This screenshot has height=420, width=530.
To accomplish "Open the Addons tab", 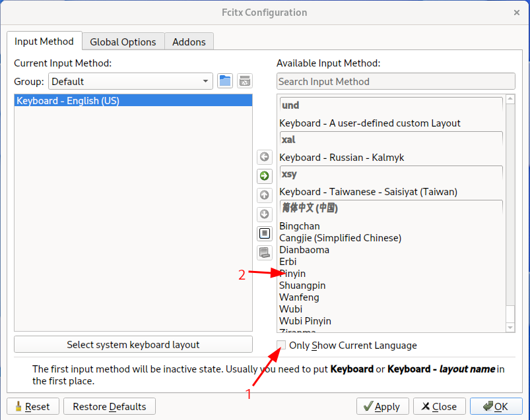I will (189, 42).
